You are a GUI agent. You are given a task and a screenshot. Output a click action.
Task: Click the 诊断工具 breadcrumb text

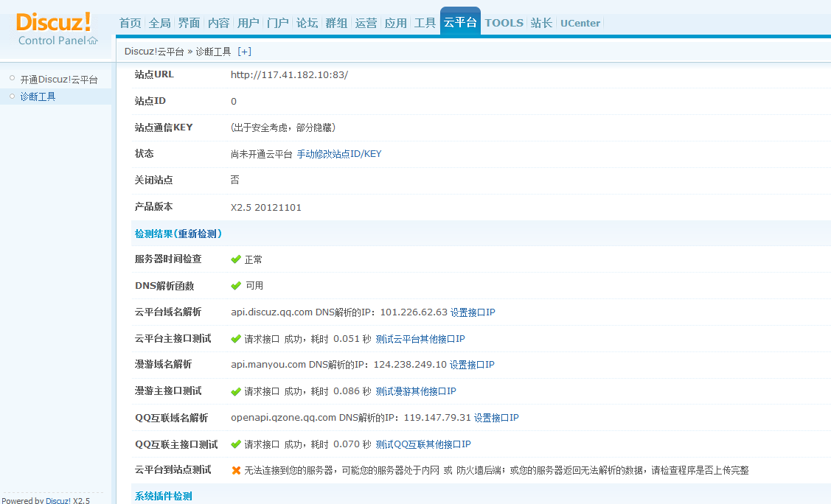214,52
